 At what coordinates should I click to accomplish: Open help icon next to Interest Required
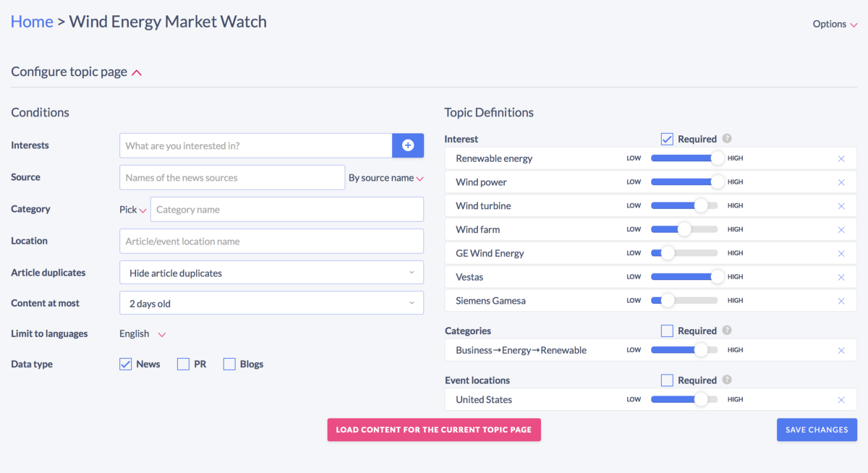pos(727,139)
